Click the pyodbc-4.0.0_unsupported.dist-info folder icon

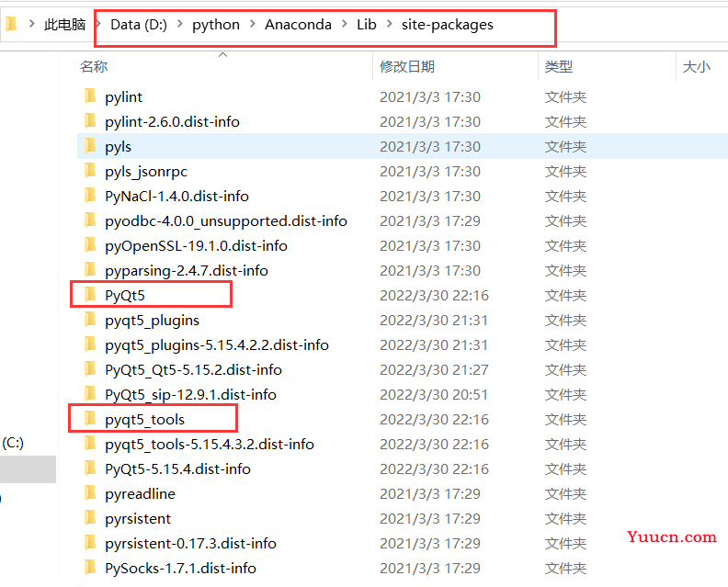pyautogui.click(x=90, y=220)
